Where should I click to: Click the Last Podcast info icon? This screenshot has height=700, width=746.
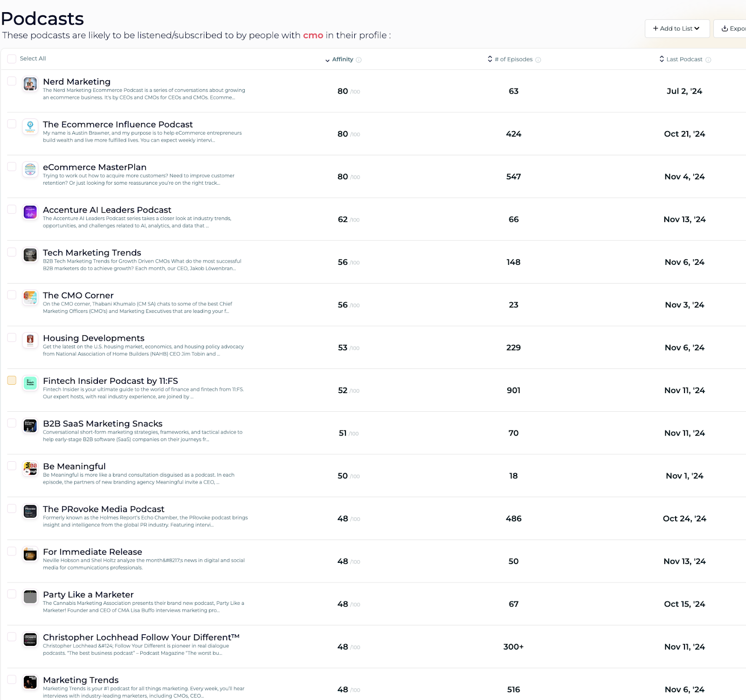[x=708, y=60]
